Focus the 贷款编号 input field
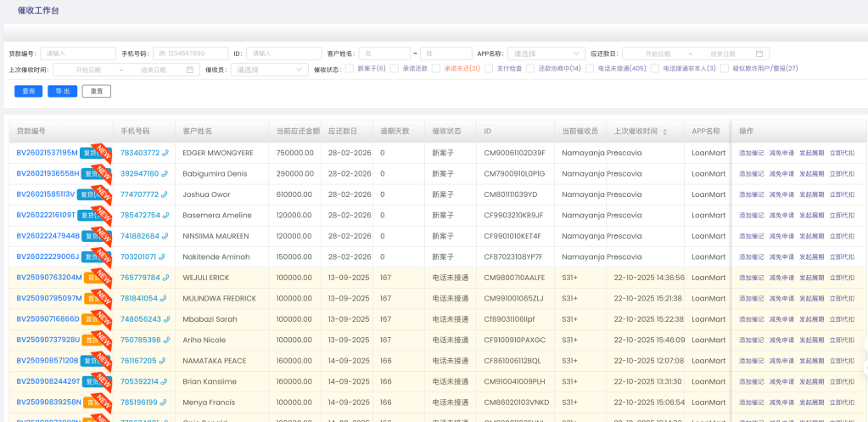868x422 pixels. click(x=77, y=53)
